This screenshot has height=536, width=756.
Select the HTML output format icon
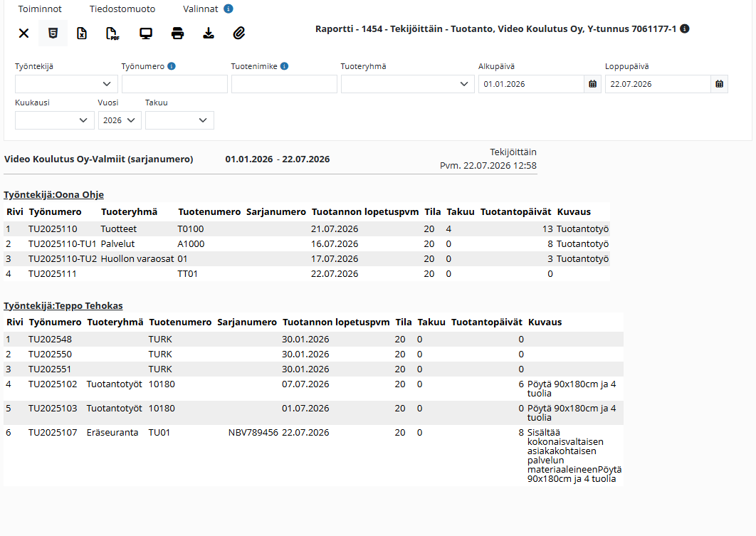53,33
